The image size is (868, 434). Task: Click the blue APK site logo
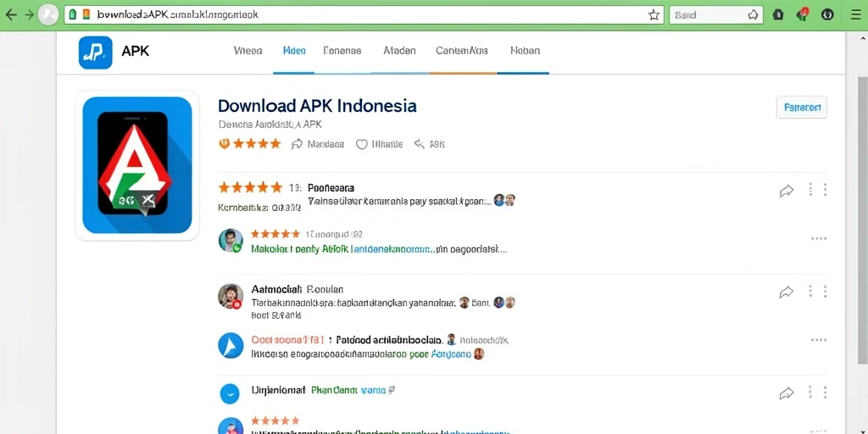click(95, 52)
